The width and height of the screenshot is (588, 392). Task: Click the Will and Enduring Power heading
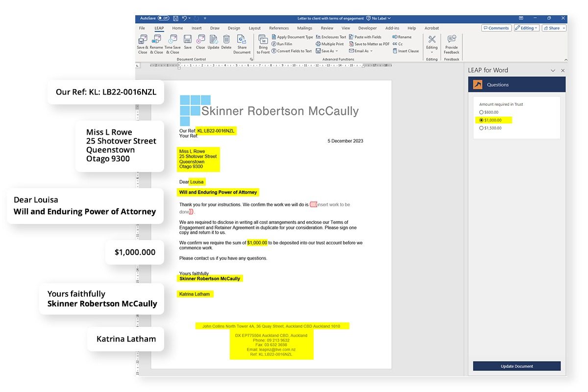click(218, 192)
